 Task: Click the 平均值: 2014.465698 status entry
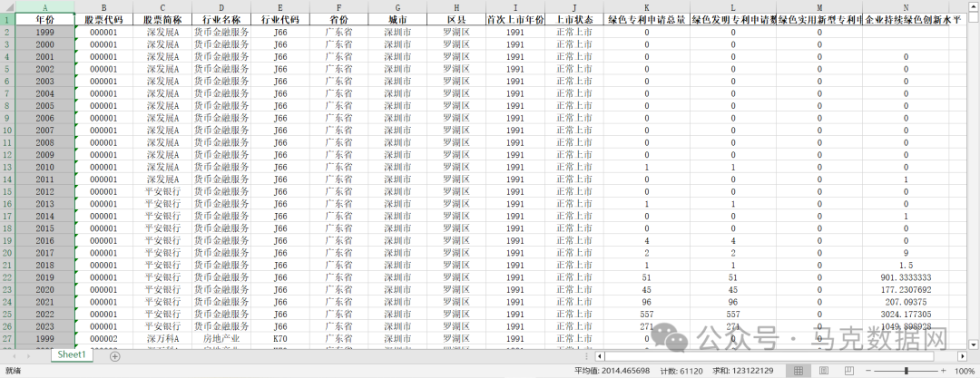(612, 371)
